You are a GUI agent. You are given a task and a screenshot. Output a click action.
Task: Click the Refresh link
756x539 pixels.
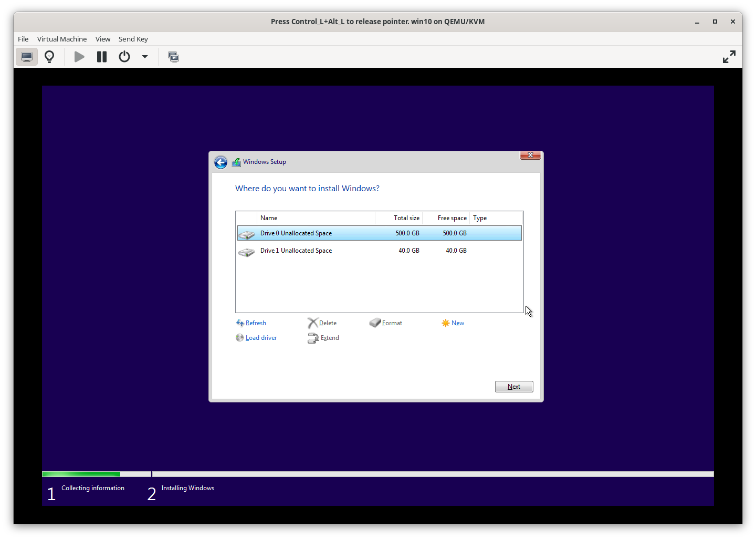[x=256, y=323]
